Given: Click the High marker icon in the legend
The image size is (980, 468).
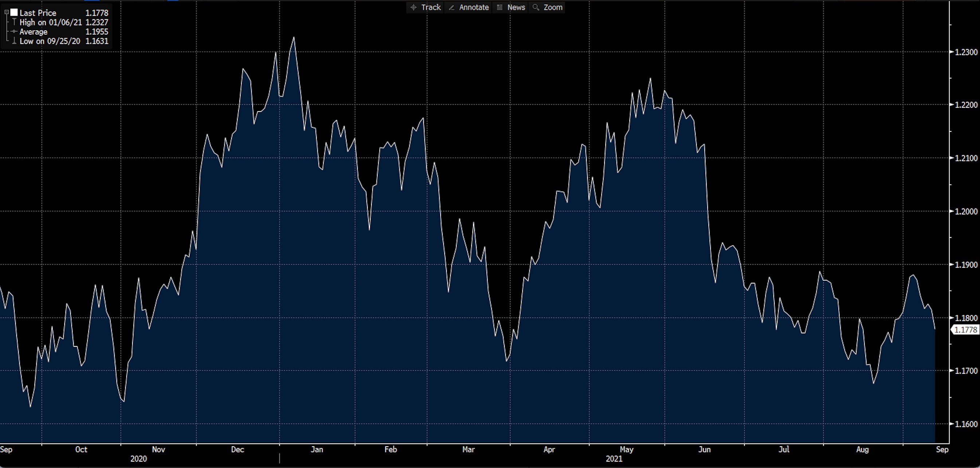Looking at the screenshot, I should tap(14, 22).
